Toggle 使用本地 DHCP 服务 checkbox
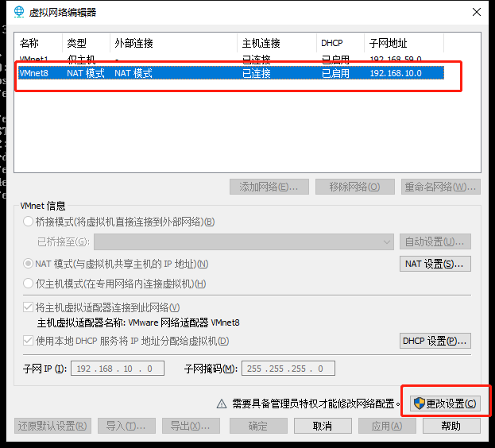Screen dimensions: 495x448 28,341
